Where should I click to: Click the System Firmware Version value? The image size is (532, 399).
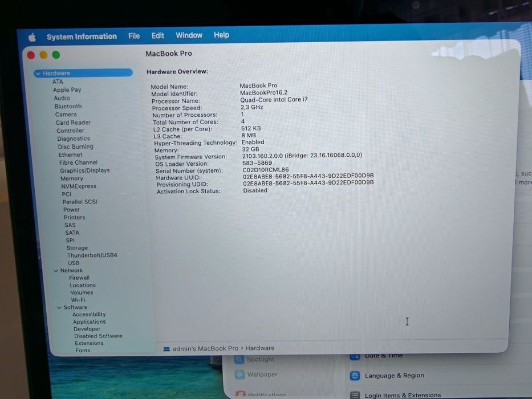point(302,156)
